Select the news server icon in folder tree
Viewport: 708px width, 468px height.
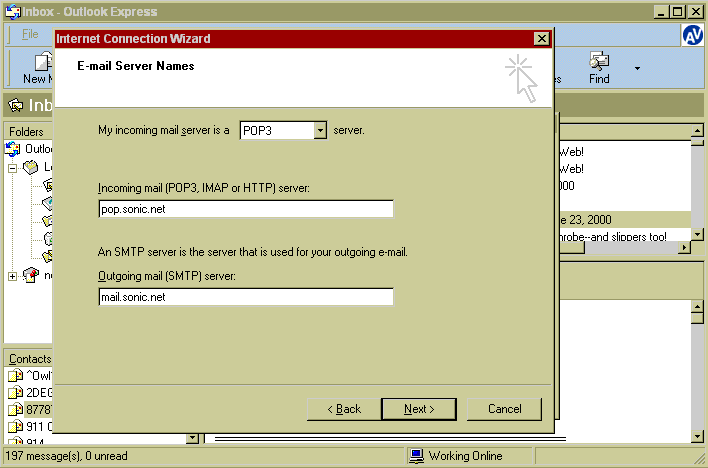[30, 275]
